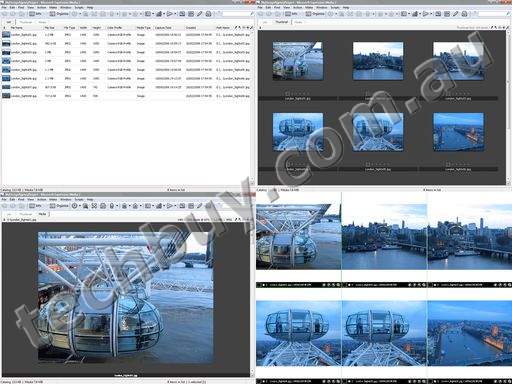Screen dimensions: 512x384
Task: Toggle label box under the third top-row thumbnail
Action: coord(448,94)
